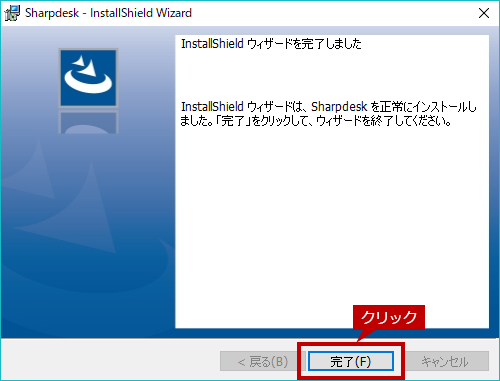Click the 完了(F) finish button
This screenshot has height=381, width=500.
[x=351, y=361]
